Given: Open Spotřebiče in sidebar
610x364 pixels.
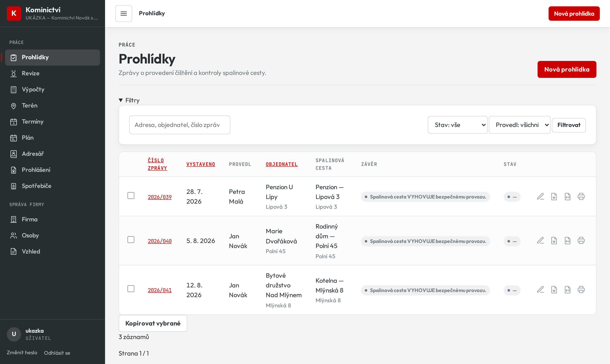Looking at the screenshot, I should pyautogui.click(x=53, y=186).
